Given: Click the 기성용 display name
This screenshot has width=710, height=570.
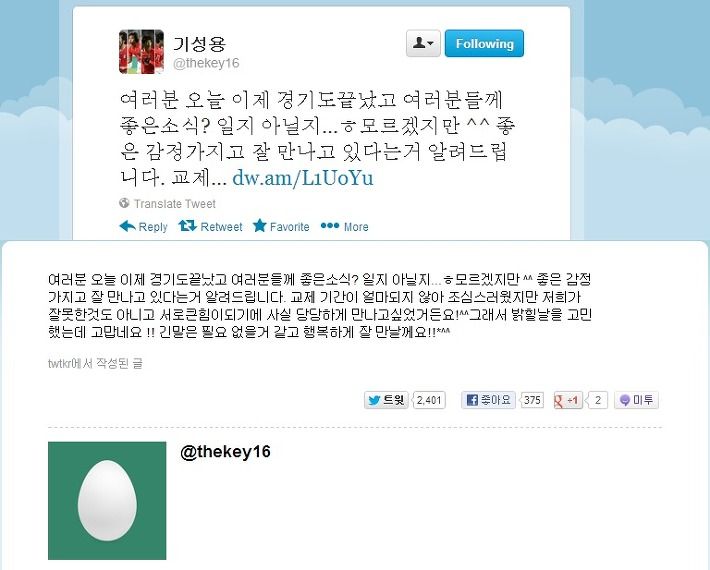Looking at the screenshot, I should 199,43.
